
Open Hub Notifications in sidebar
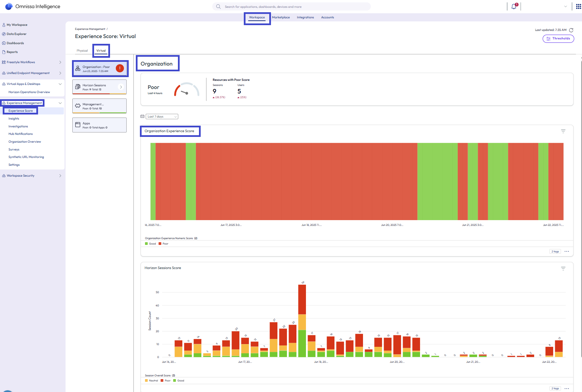coord(21,134)
